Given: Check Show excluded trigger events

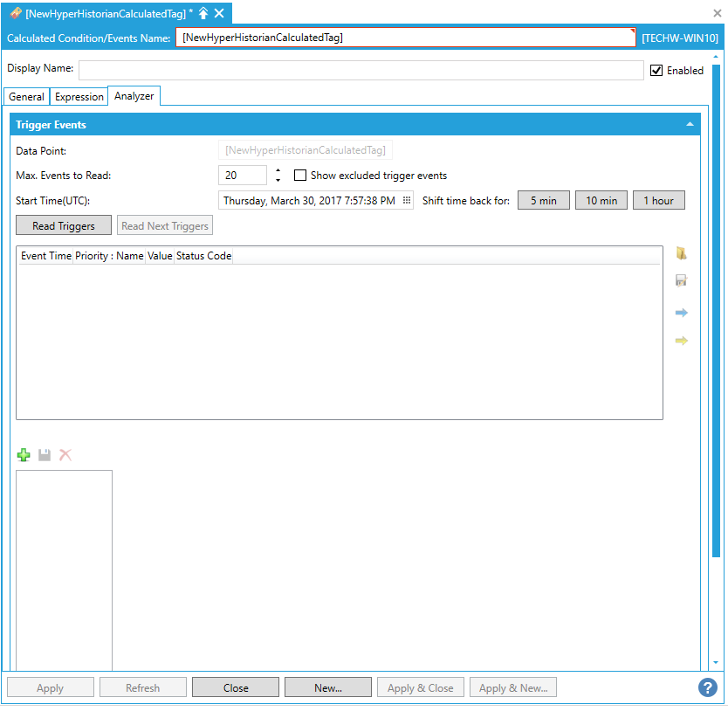Looking at the screenshot, I should [x=300, y=176].
